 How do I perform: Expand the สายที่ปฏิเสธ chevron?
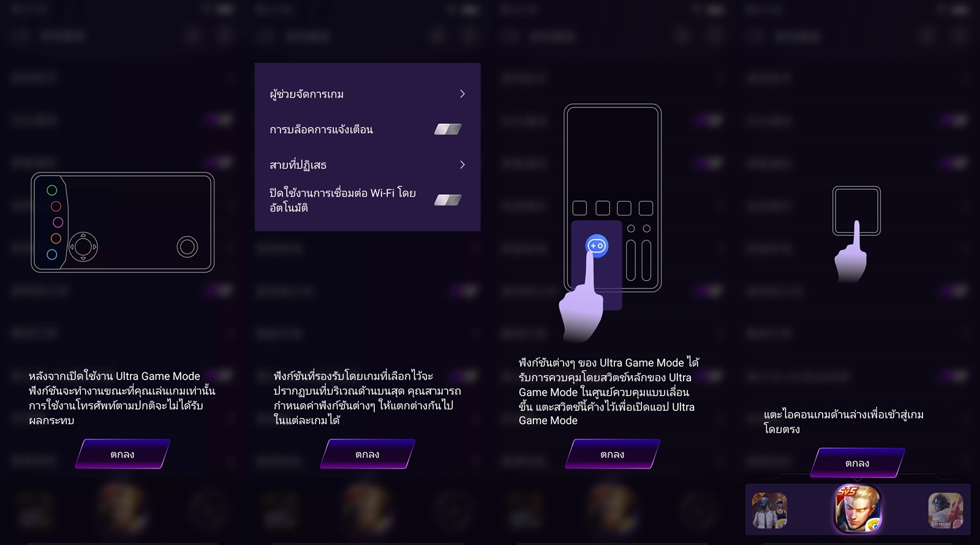coord(462,165)
